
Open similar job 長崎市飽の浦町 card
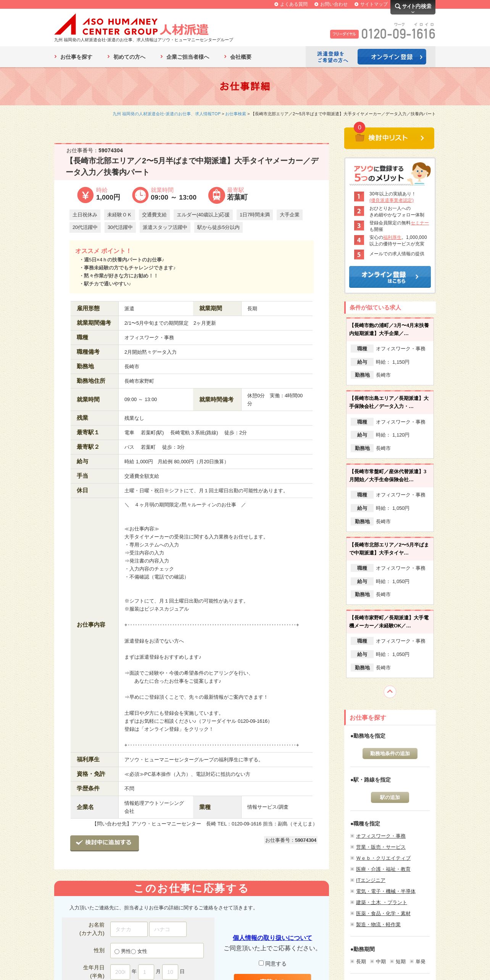[x=390, y=351]
